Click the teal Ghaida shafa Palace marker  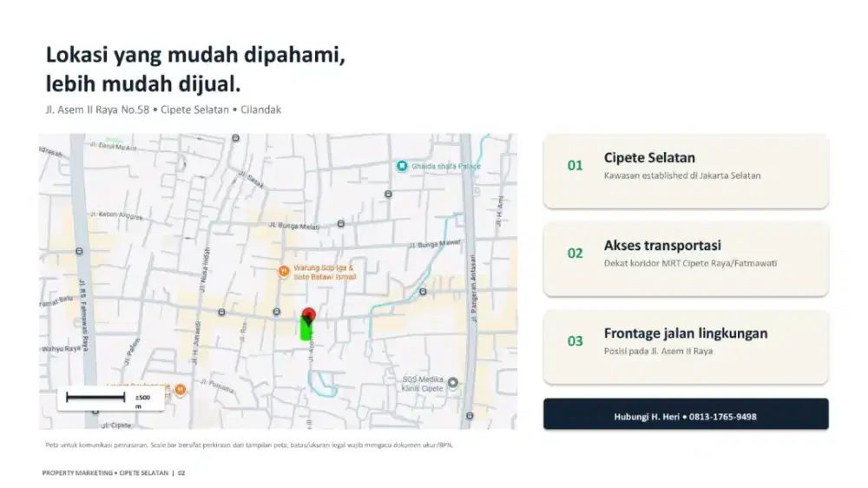[402, 166]
